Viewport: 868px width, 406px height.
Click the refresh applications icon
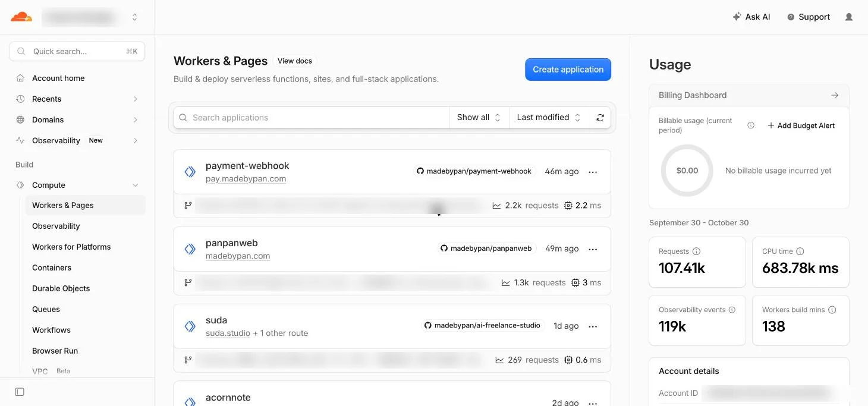600,118
